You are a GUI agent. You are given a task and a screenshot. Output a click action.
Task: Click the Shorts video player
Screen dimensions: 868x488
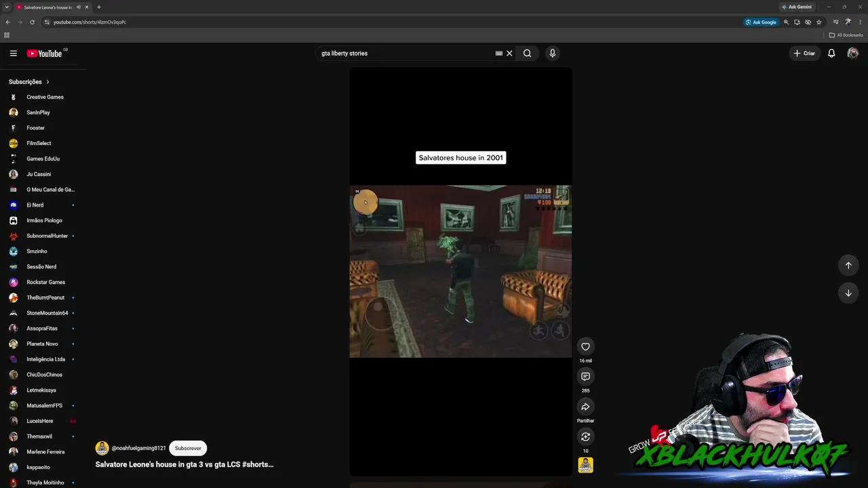[460, 271]
